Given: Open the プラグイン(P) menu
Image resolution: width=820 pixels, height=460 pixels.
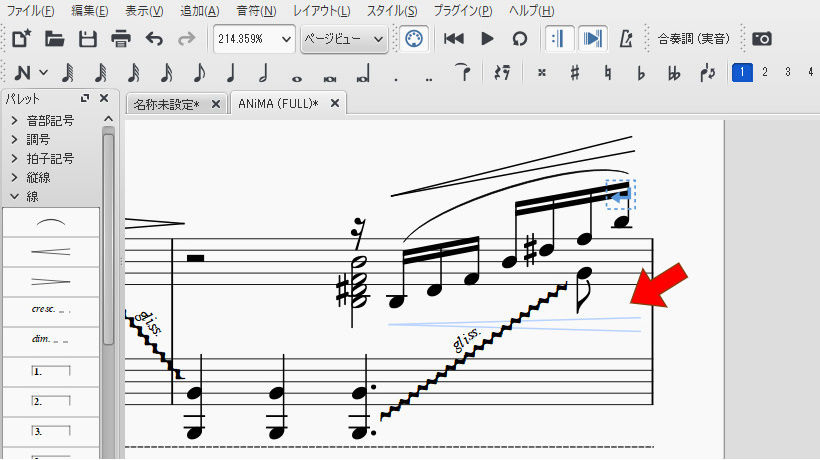Looking at the screenshot, I should (x=463, y=10).
